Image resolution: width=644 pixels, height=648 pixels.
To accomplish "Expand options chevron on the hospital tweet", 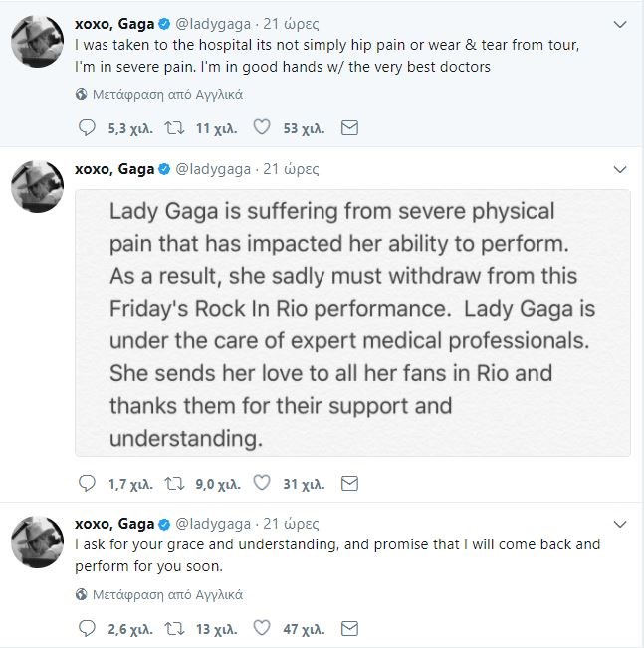I will click(620, 22).
